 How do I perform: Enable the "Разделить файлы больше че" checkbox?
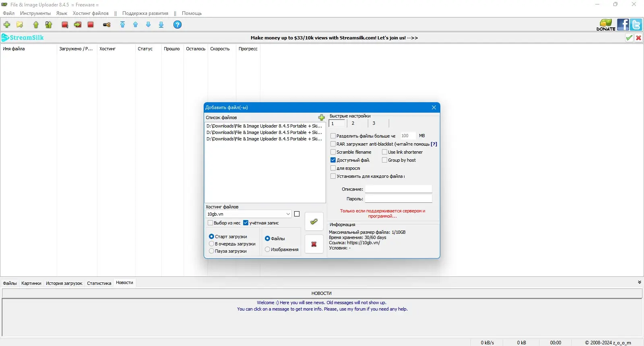[x=333, y=136]
